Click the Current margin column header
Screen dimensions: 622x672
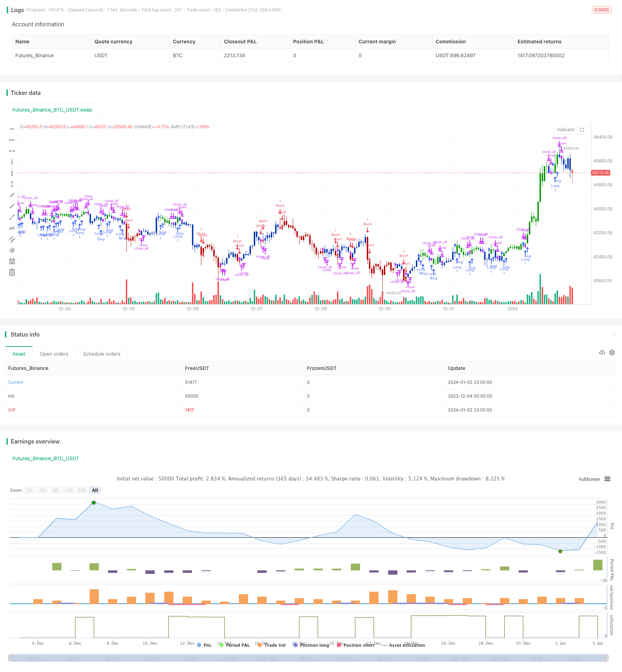tap(377, 42)
